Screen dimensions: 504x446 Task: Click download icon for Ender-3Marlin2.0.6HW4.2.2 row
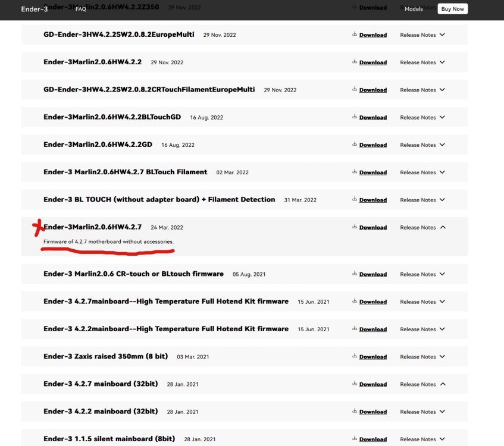click(355, 62)
